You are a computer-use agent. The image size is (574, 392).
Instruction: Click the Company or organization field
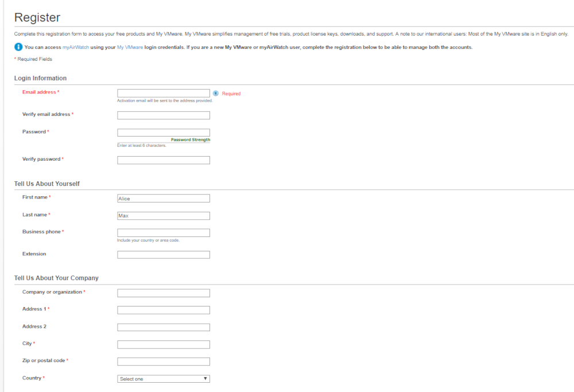164,293
